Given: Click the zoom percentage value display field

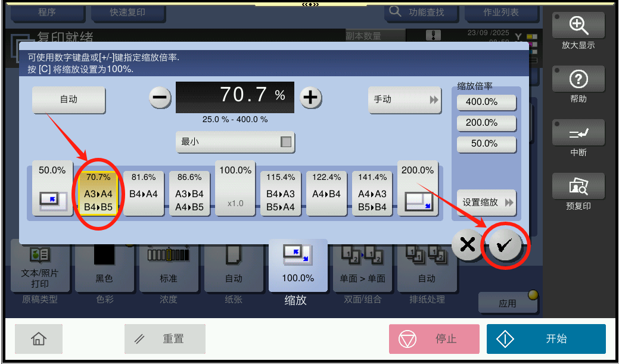Looking at the screenshot, I should pos(235,97).
